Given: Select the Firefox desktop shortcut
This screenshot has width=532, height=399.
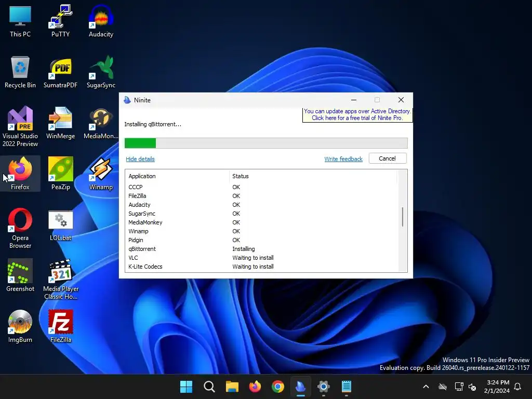Looking at the screenshot, I should [20, 174].
